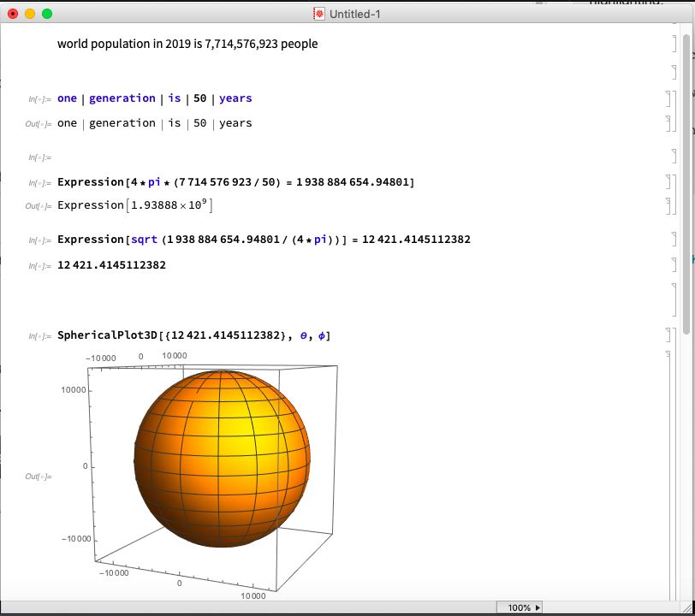The width and height of the screenshot is (695, 616).
Task: Click the window title 'Untitled-1'
Action: tap(355, 15)
